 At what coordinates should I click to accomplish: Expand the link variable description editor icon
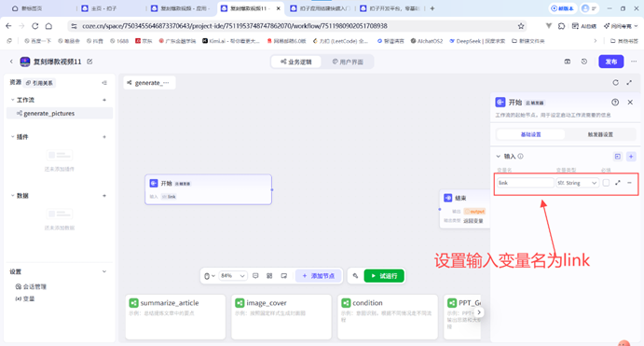pos(618,183)
